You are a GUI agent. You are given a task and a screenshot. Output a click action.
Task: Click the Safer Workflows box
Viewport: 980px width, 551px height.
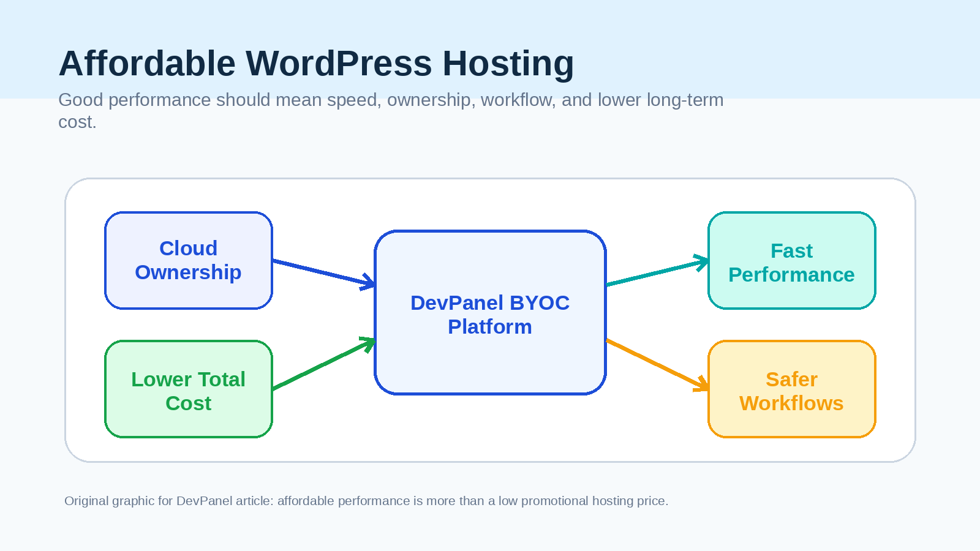click(791, 389)
